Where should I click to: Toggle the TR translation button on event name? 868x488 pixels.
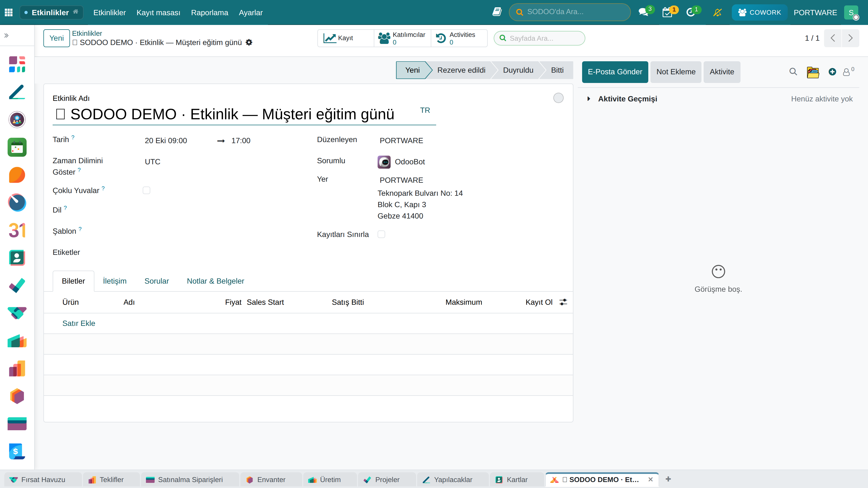(x=425, y=110)
